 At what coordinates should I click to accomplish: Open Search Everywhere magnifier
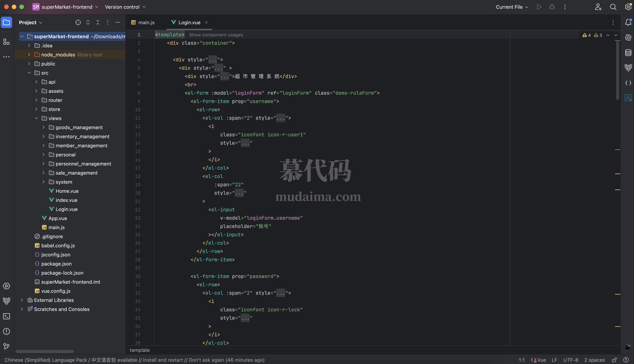point(613,7)
